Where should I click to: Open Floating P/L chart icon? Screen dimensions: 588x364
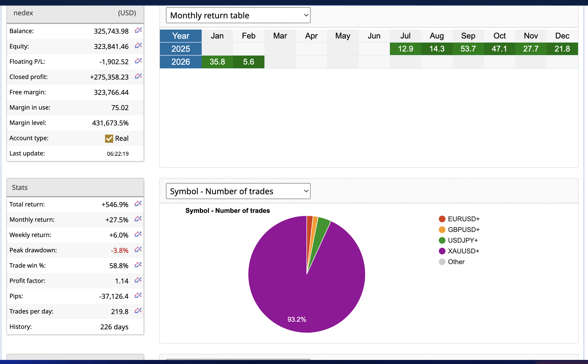(138, 61)
